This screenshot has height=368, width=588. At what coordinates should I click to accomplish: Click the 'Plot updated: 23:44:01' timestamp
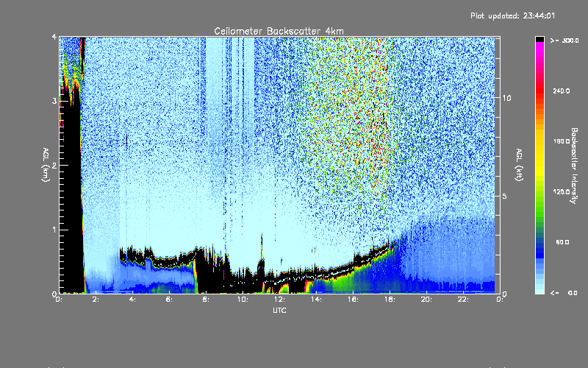[x=512, y=15]
